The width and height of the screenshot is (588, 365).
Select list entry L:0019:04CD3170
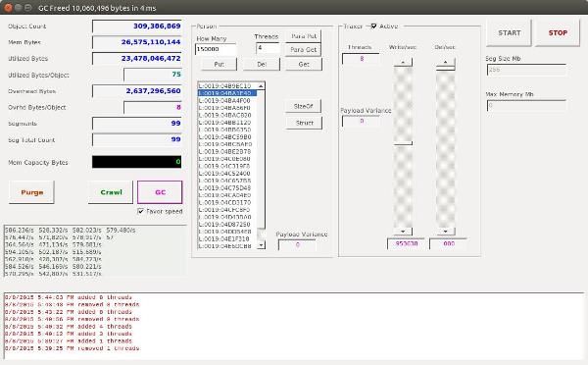[x=227, y=203]
